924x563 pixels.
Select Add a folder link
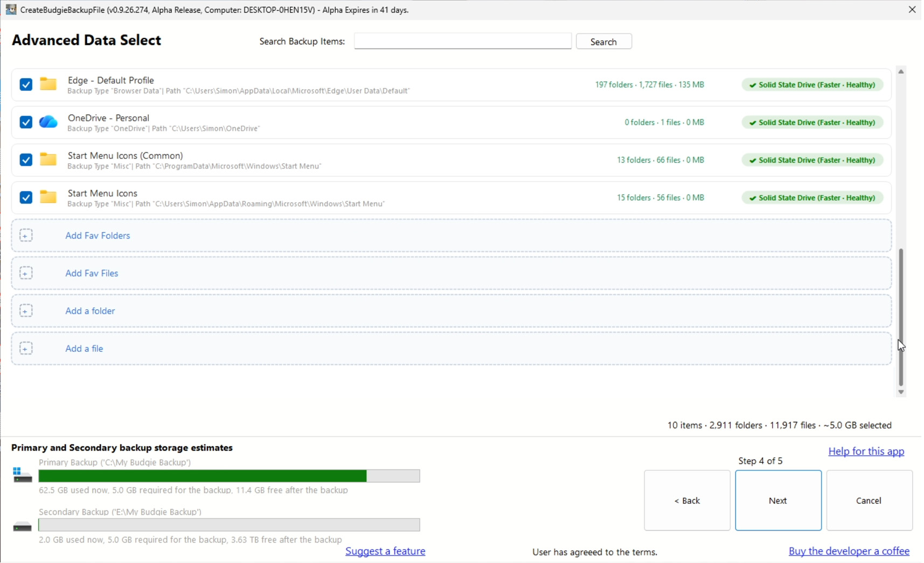click(x=90, y=311)
